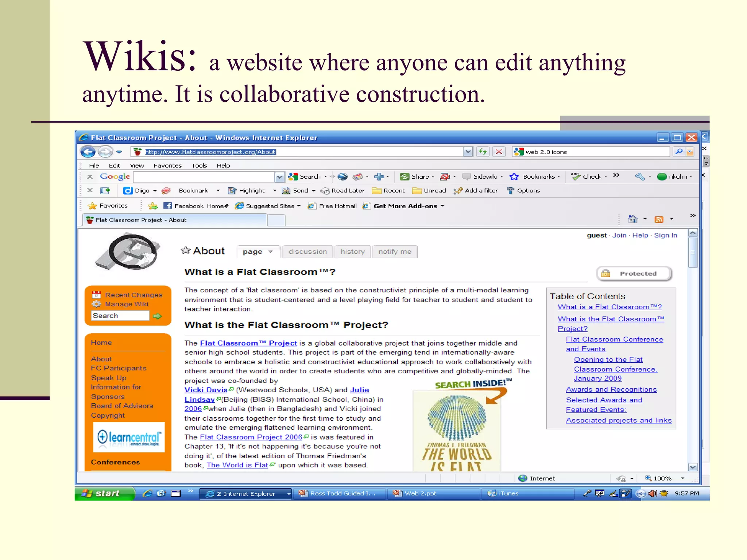
Task: Open the Edit menu
Action: 115,166
